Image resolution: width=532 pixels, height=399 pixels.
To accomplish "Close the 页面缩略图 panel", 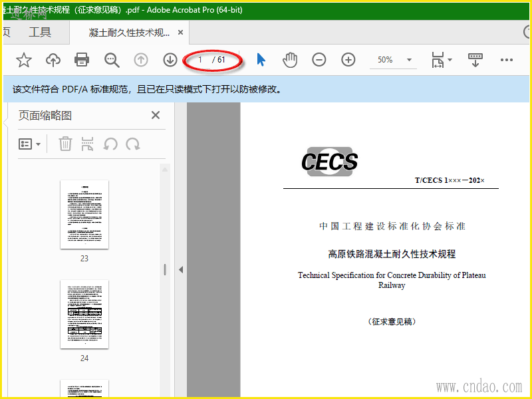I will coord(156,115).
